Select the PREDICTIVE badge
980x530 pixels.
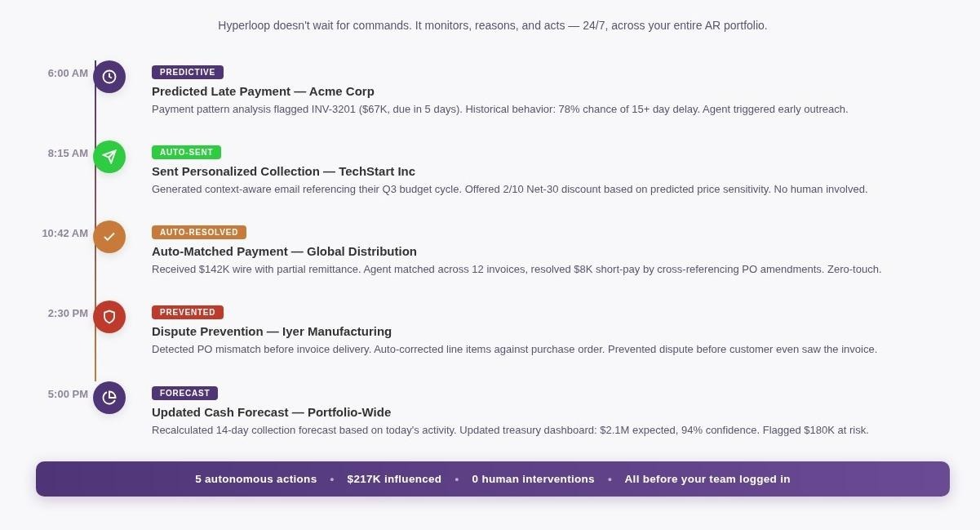pyautogui.click(x=188, y=72)
